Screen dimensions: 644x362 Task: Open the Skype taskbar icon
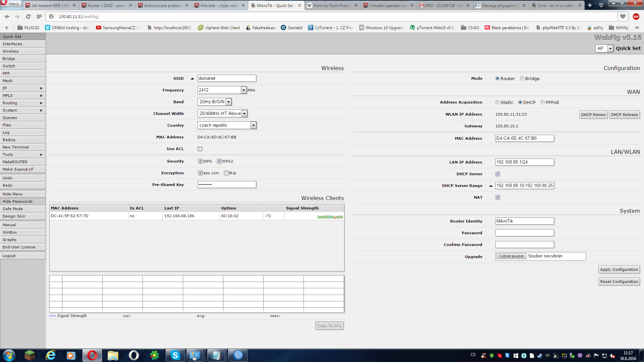click(175, 355)
